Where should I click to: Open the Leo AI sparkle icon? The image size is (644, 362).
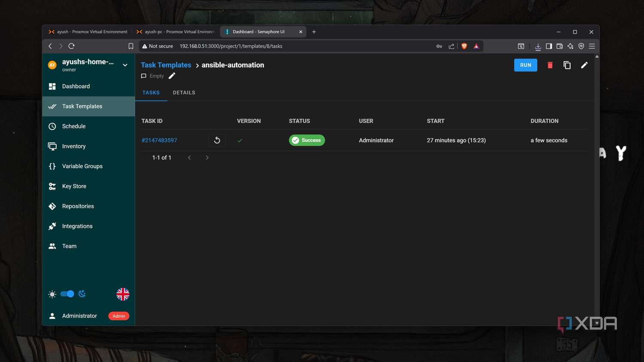[570, 46]
